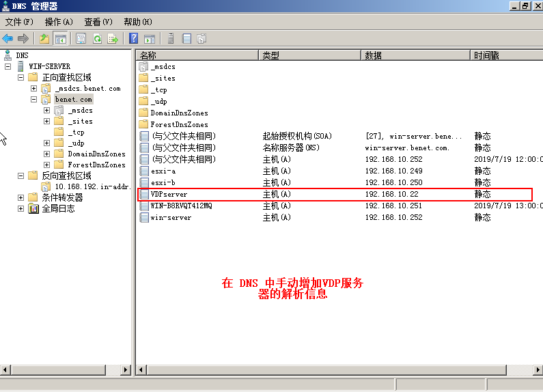Viewport: 543px width, 392px height.
Task: Click the stacked documents icon in toolbar
Action: pos(201,38)
